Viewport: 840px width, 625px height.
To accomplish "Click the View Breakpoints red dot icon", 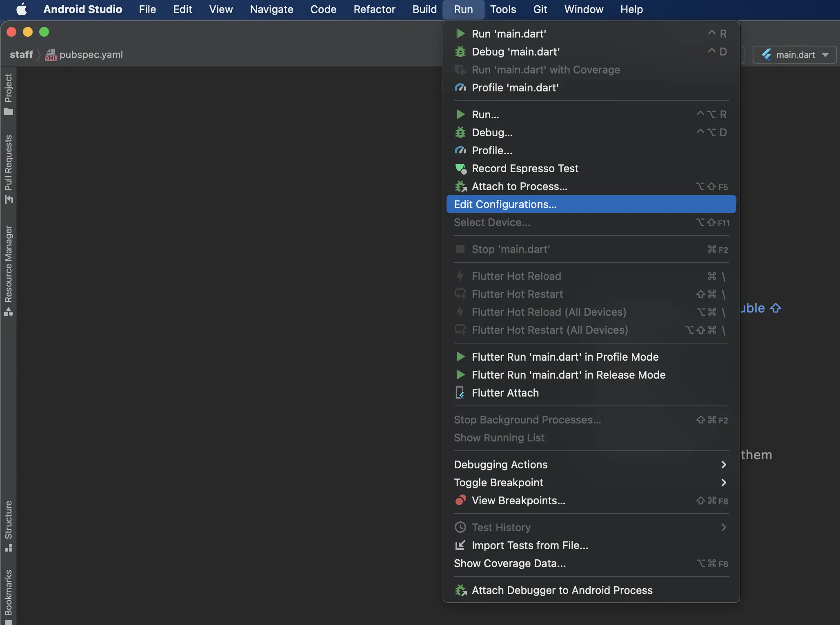I will (460, 501).
